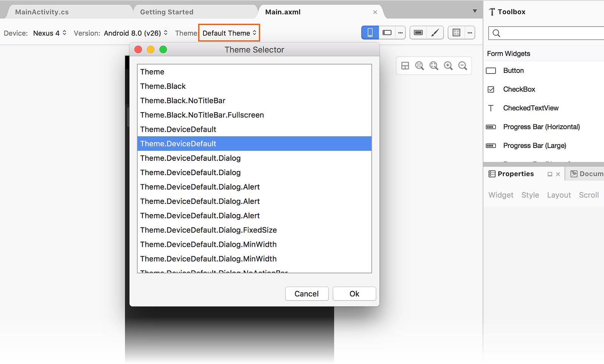The height and width of the screenshot is (364, 604).
Task: Click the Button widget icon in Toolbox
Action: coord(491,71)
